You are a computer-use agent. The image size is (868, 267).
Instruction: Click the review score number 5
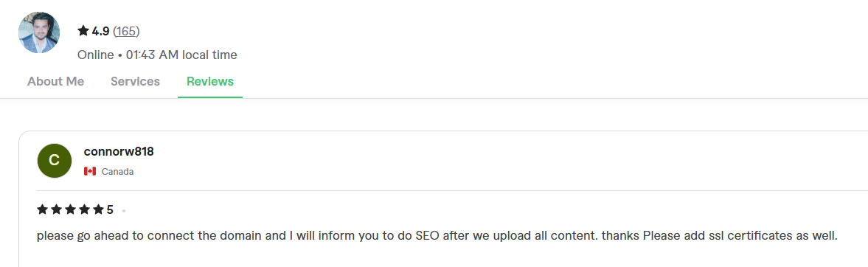point(110,210)
